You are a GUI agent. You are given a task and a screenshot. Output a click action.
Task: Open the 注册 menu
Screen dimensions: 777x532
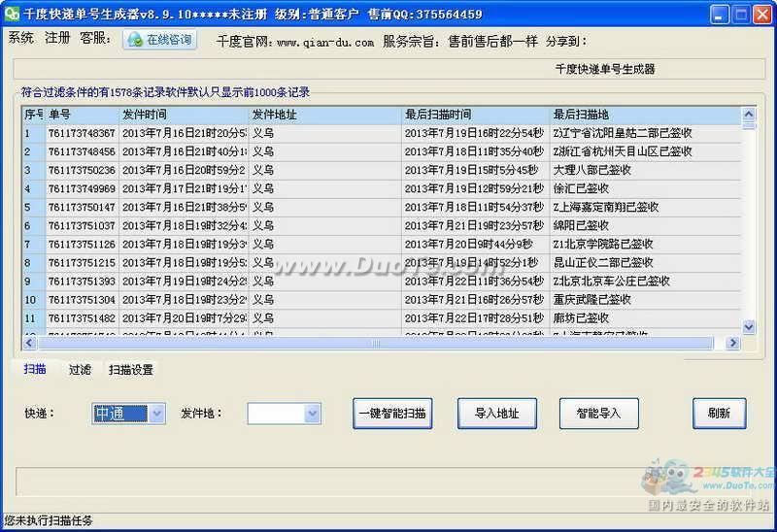point(57,39)
